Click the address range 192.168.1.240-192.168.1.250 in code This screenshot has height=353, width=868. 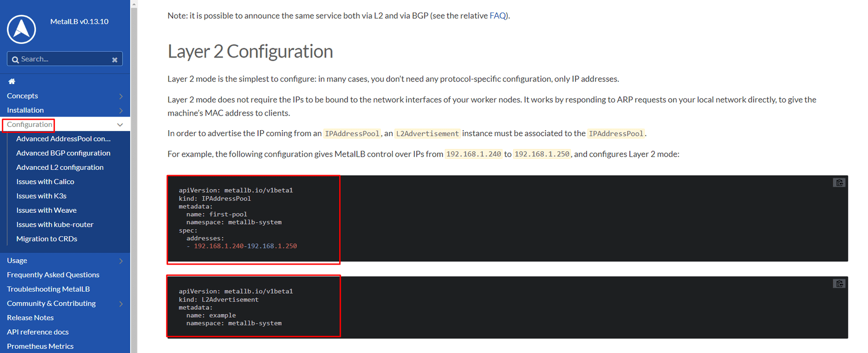(245, 246)
